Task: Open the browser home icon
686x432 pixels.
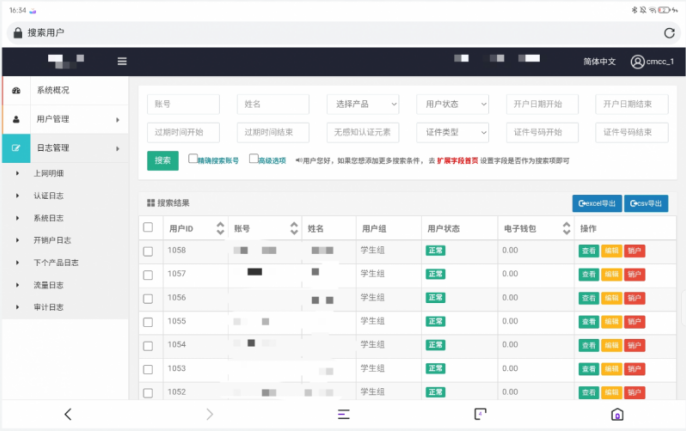Action: point(617,414)
